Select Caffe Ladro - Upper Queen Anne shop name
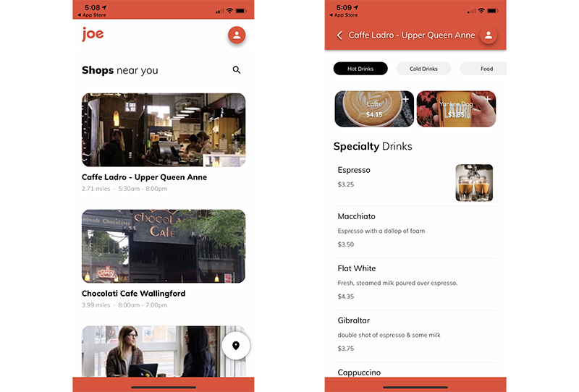 point(144,177)
